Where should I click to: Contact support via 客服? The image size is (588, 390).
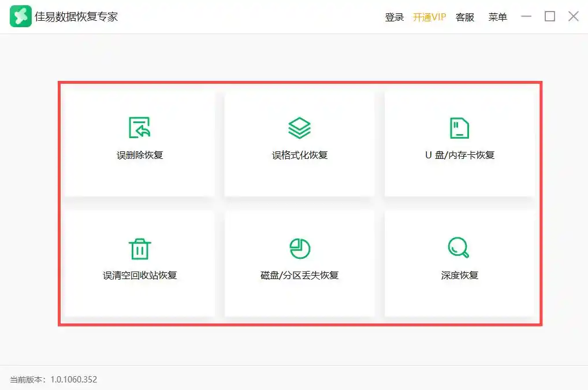pos(465,17)
